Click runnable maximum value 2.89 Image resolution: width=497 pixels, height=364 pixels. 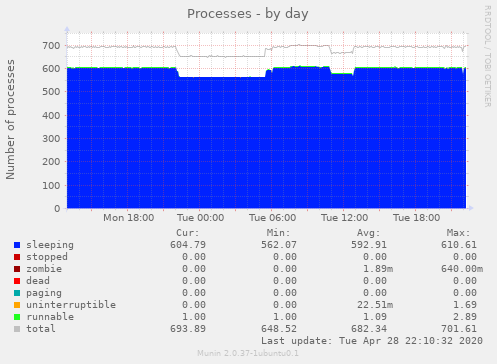[x=465, y=317]
